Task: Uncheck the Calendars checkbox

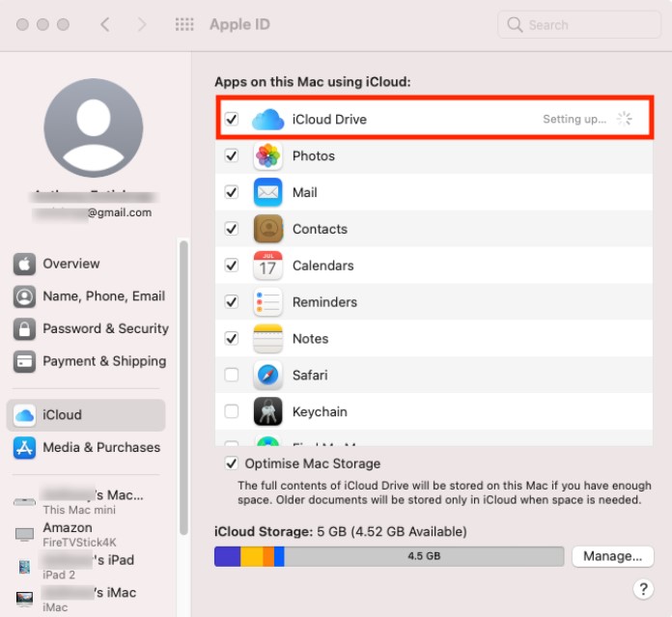Action: [x=232, y=266]
